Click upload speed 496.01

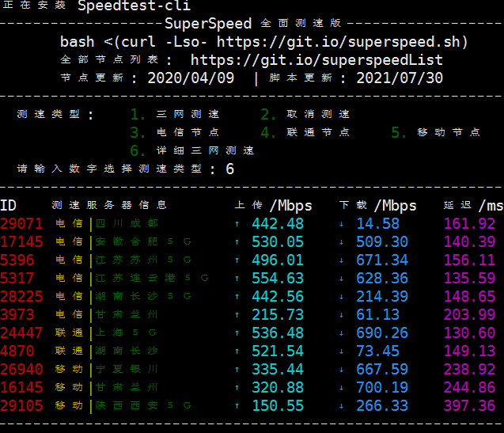coord(278,260)
